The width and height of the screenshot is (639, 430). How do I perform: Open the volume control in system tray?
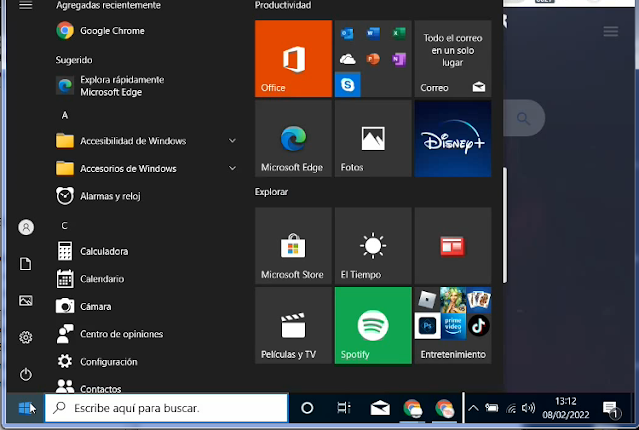(x=528, y=408)
